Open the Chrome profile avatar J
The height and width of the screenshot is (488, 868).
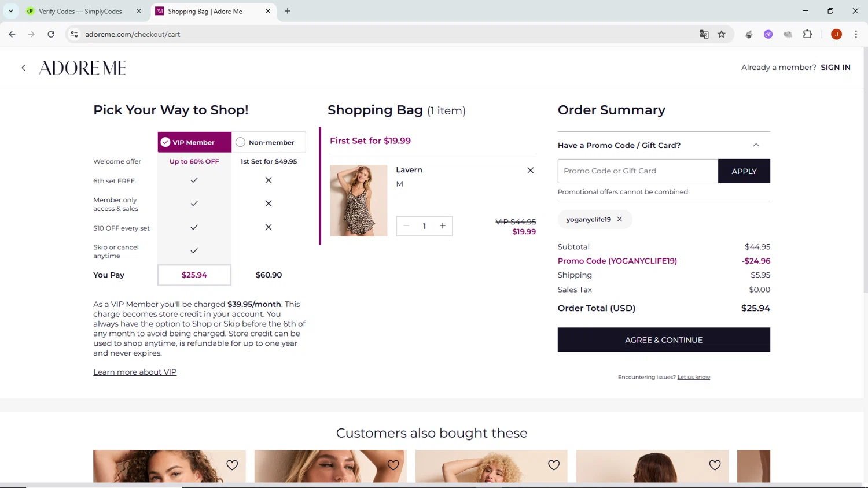(x=836, y=34)
